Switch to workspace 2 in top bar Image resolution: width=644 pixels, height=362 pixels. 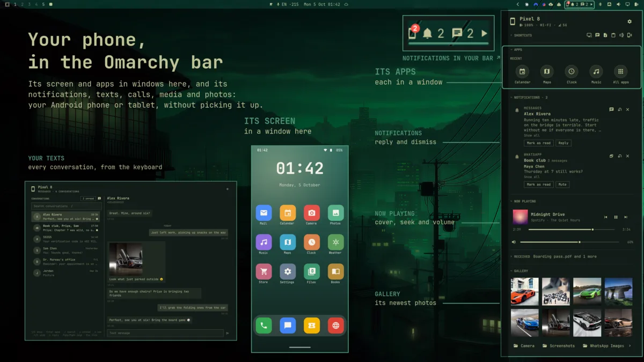click(22, 4)
